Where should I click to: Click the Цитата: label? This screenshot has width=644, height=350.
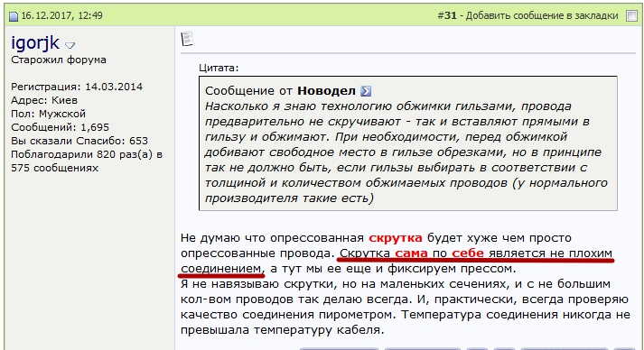click(x=219, y=68)
